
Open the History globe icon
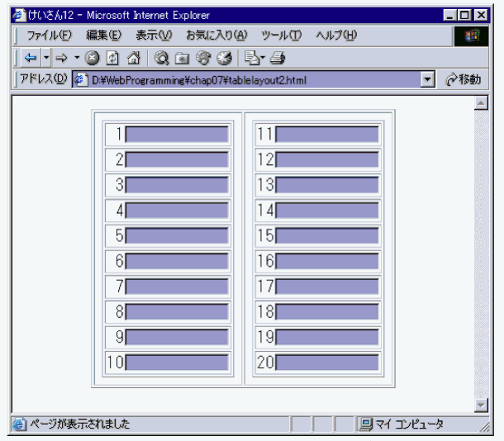pyautogui.click(x=223, y=58)
